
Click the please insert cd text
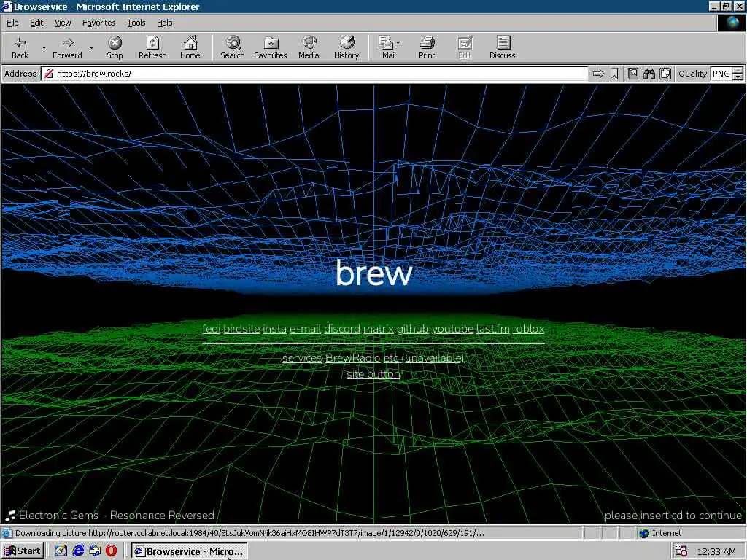pyautogui.click(x=673, y=516)
